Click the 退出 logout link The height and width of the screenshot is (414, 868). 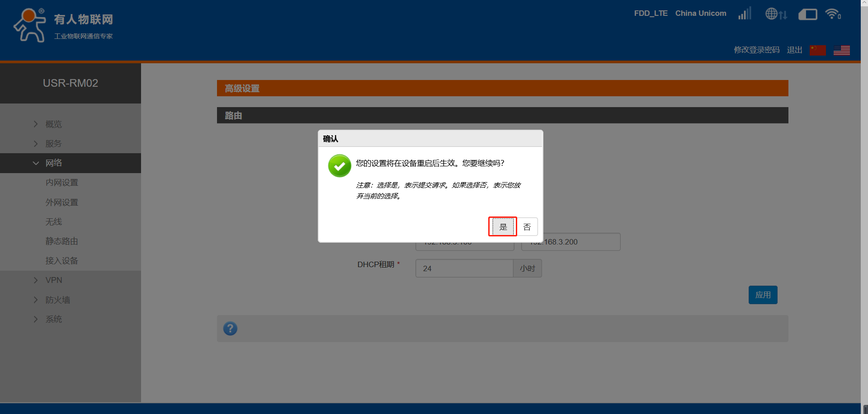(x=794, y=50)
